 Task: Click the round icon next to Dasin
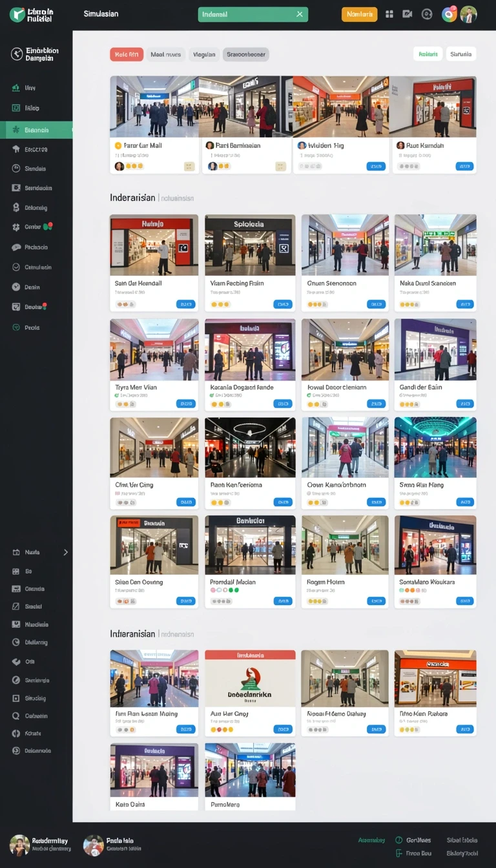pyautogui.click(x=16, y=287)
